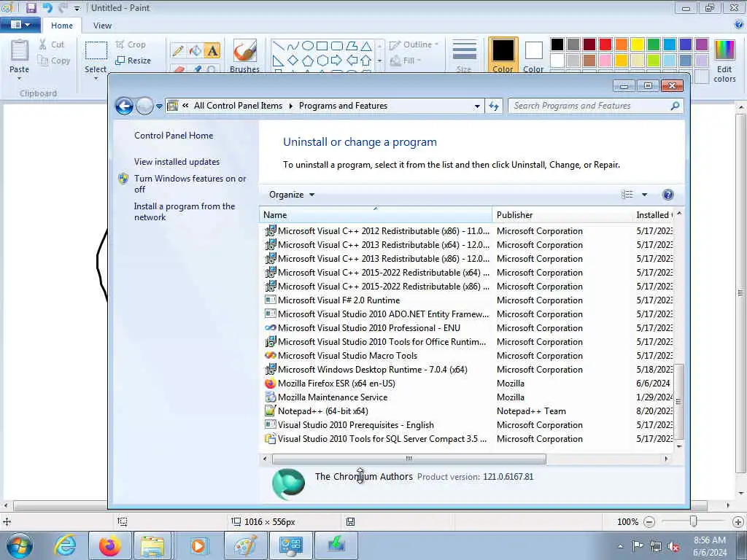747x560 pixels.
Task: Open the more view options dropdown arrow
Action: (x=645, y=194)
